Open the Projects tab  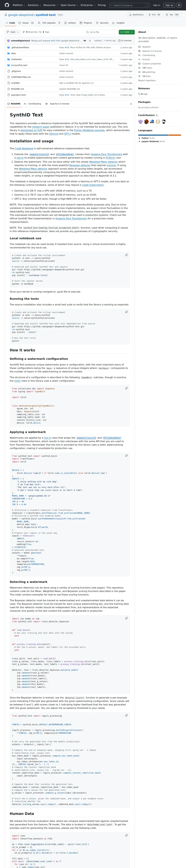(x=86, y=23)
